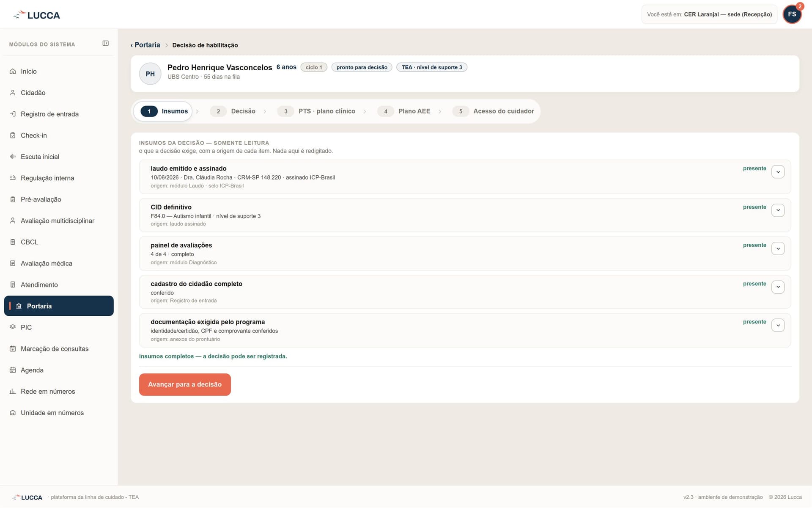Click the Rede em números chart icon

tap(13, 391)
